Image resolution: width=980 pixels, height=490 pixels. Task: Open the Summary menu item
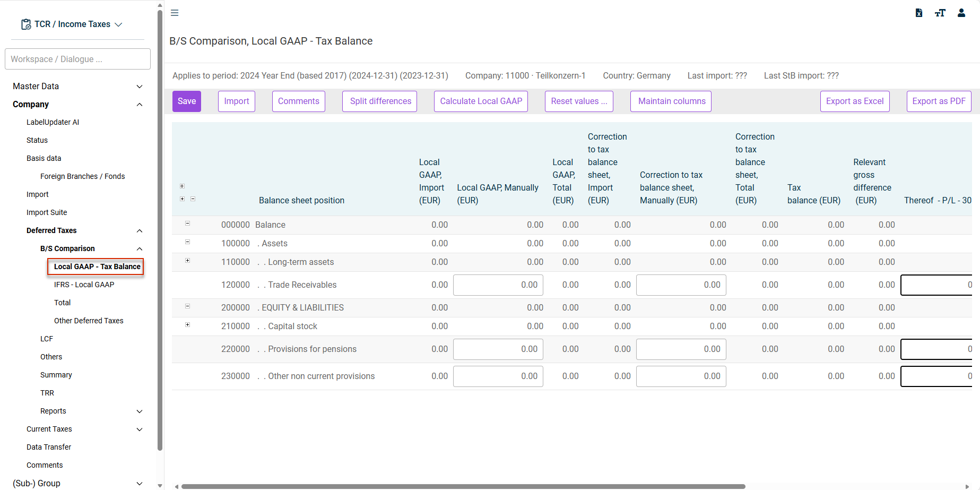tap(56, 375)
